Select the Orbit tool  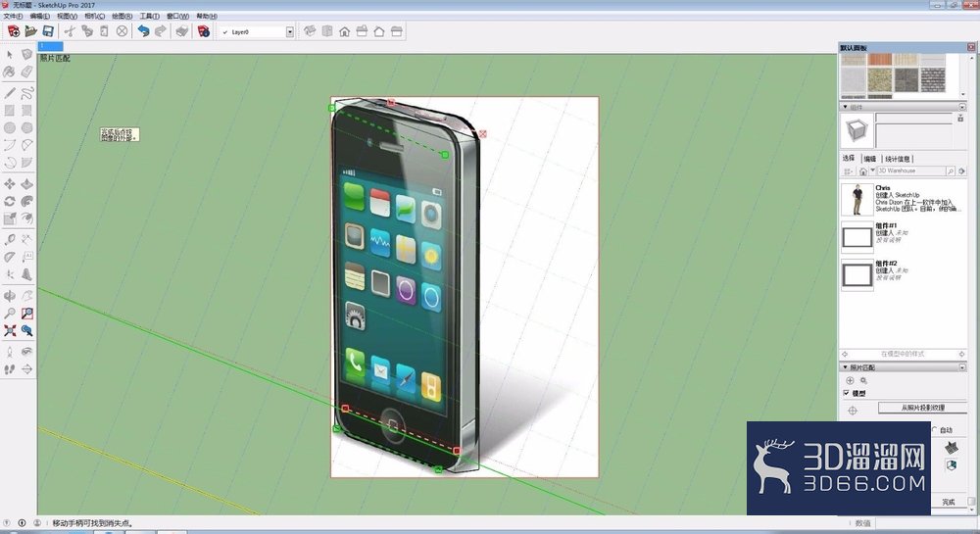pos(10,296)
